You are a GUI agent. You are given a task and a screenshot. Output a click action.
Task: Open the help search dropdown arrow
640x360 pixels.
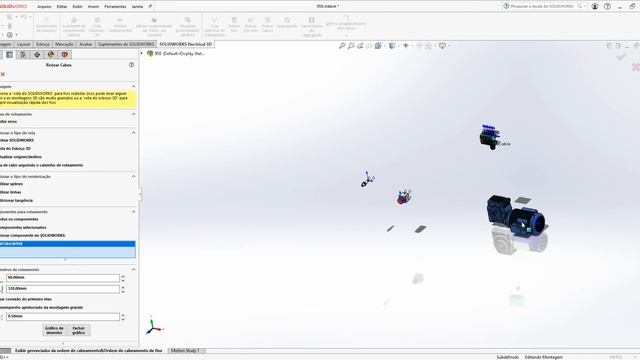click(x=585, y=6)
